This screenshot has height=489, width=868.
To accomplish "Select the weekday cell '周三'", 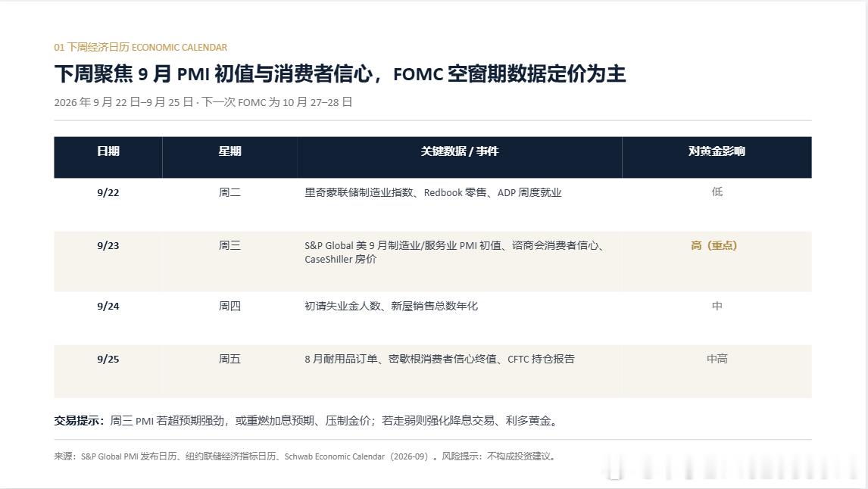I will (229, 245).
